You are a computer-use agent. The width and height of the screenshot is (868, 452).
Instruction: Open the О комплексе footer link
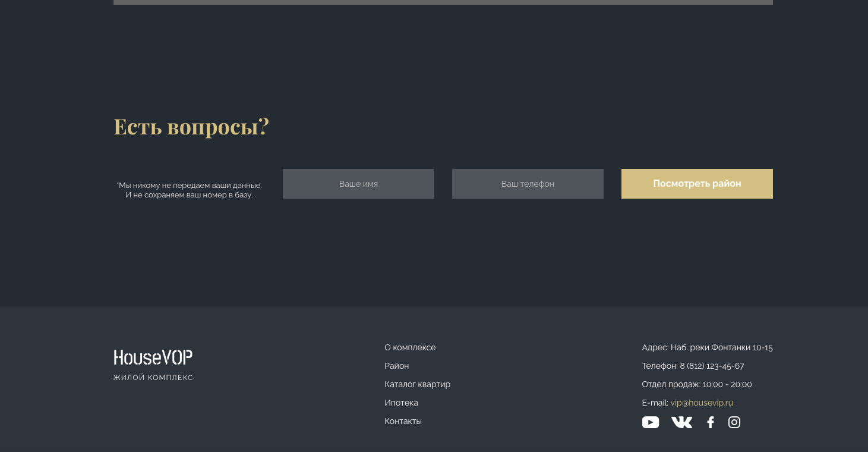[x=410, y=347]
